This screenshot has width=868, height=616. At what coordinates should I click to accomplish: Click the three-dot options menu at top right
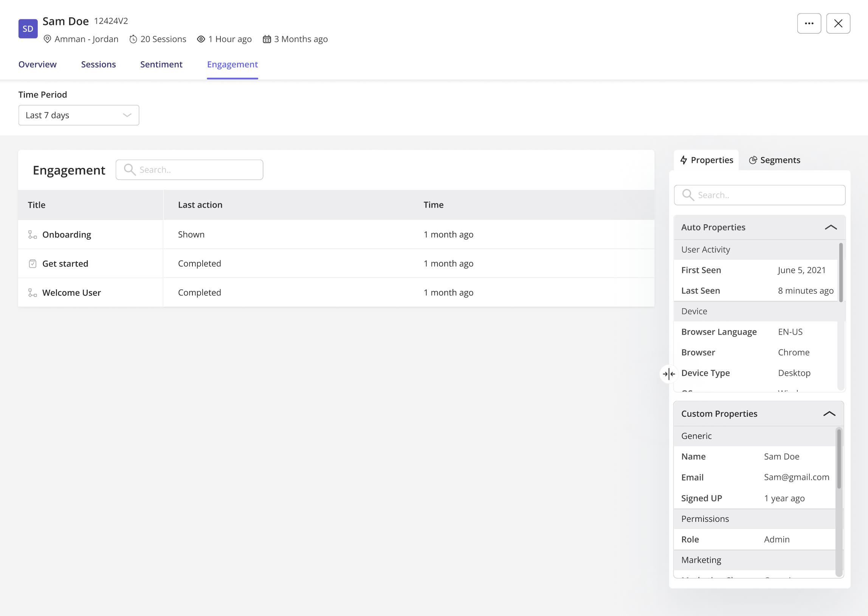809,23
